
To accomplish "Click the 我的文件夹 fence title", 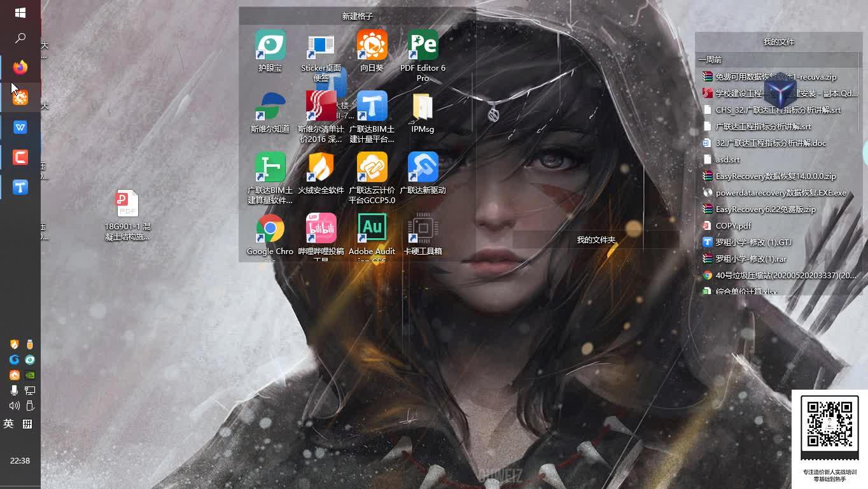I will click(596, 240).
